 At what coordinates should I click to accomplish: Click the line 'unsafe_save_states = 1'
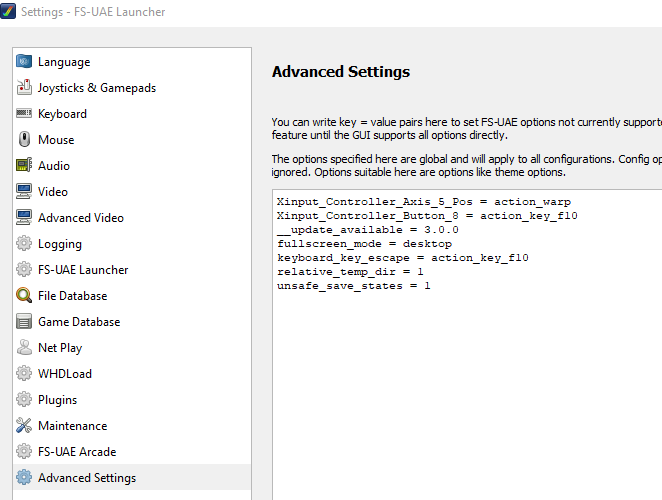tap(354, 286)
